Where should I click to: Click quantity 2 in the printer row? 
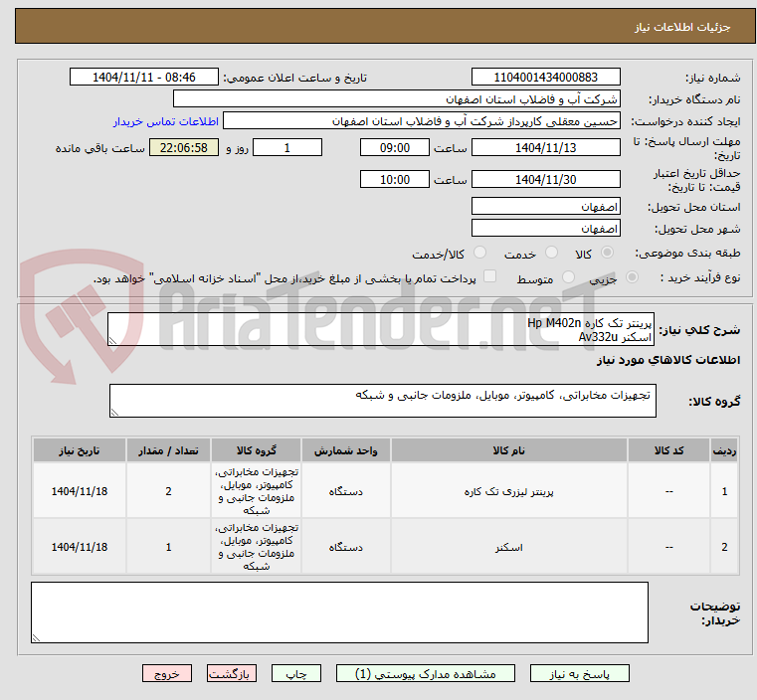(x=168, y=491)
